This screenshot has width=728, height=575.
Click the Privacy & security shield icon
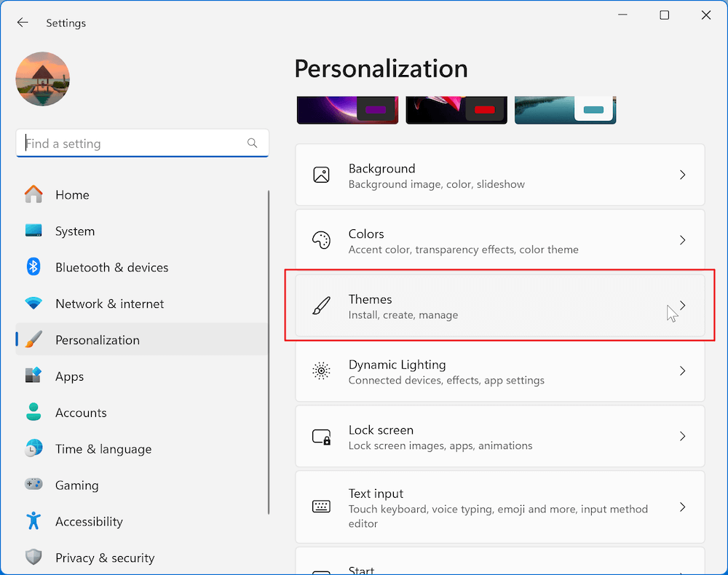click(33, 558)
